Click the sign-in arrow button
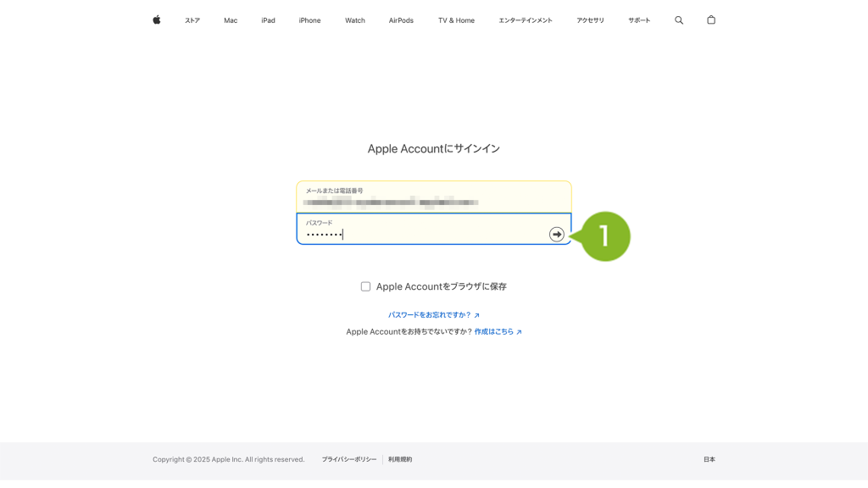Image resolution: width=868 pixels, height=488 pixels. point(556,234)
